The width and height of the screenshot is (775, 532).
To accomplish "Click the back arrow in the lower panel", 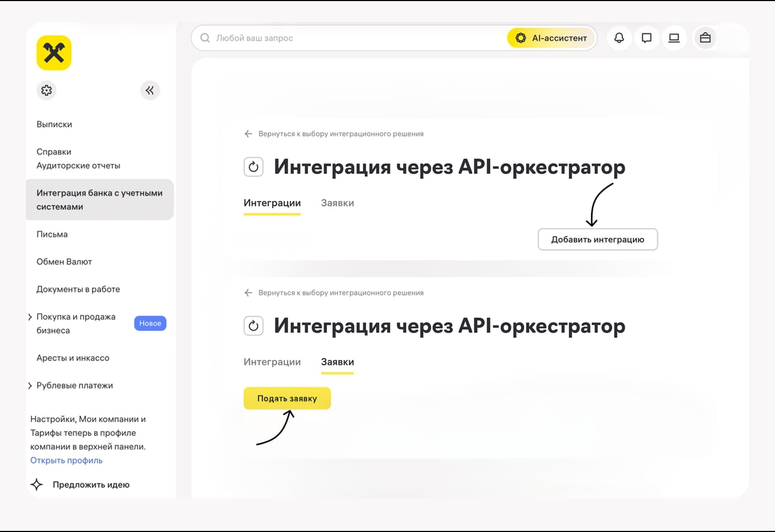I will coord(249,293).
